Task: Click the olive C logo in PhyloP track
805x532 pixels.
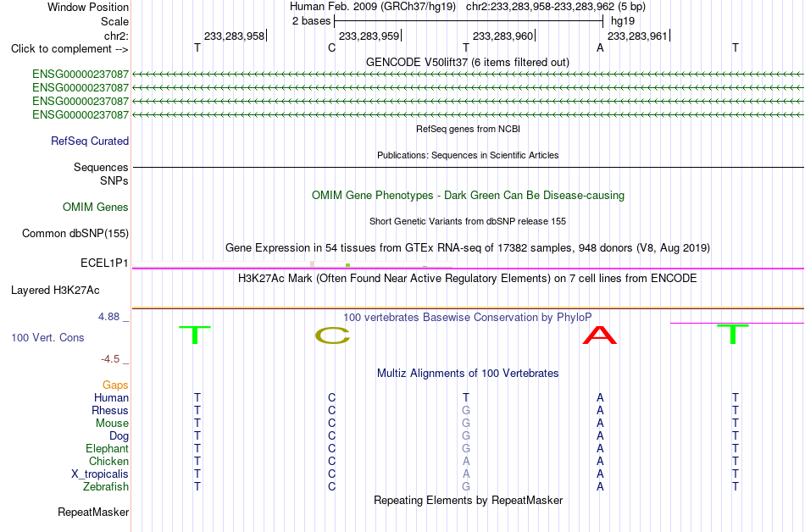Action: pos(332,335)
